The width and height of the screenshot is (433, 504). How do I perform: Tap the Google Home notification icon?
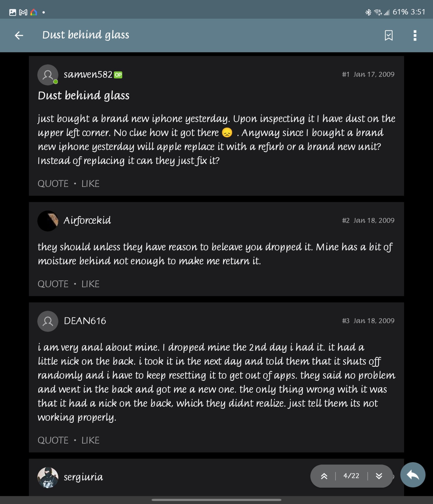34,12
